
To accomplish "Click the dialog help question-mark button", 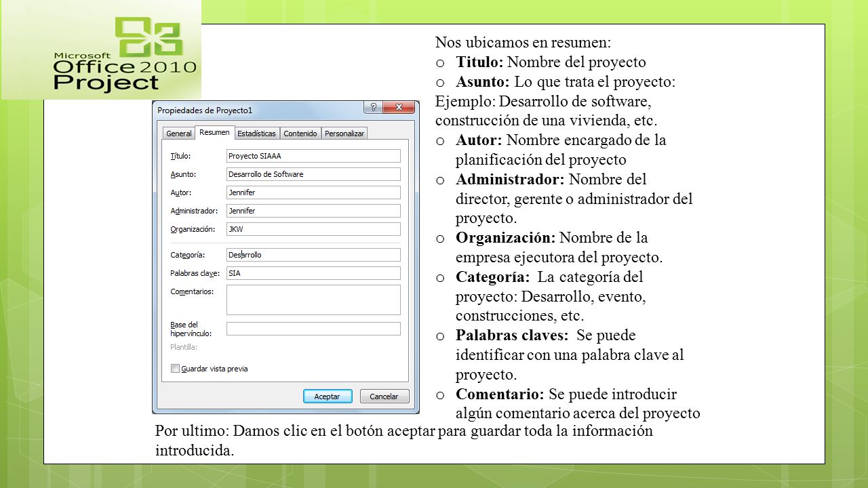I will point(373,106).
